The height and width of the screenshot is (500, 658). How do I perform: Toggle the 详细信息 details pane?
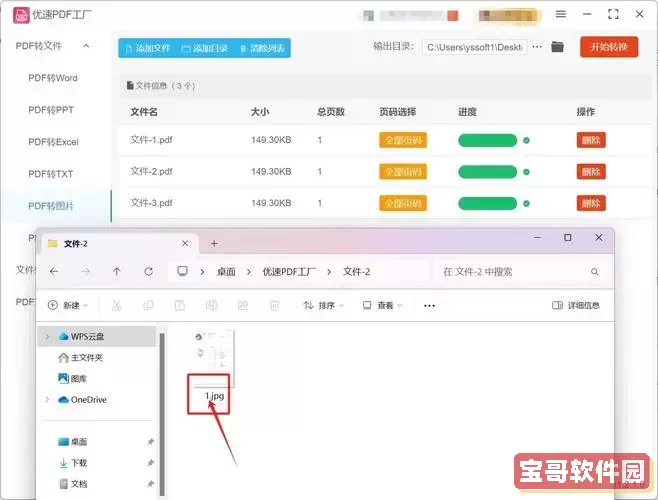pos(576,305)
